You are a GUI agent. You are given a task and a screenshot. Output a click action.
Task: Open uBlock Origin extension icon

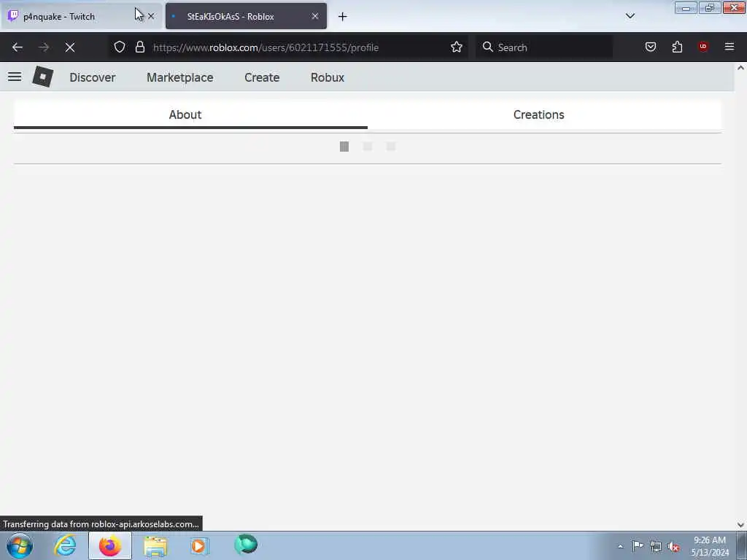tap(703, 47)
